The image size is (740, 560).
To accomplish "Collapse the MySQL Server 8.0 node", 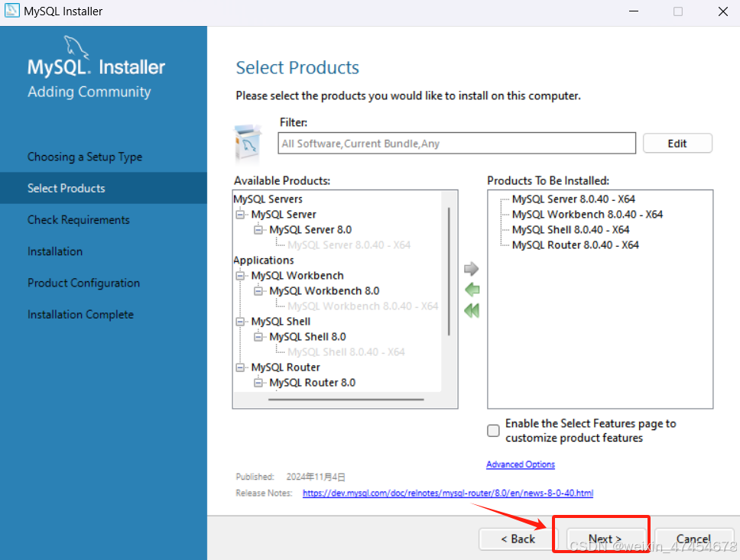I will pos(258,230).
